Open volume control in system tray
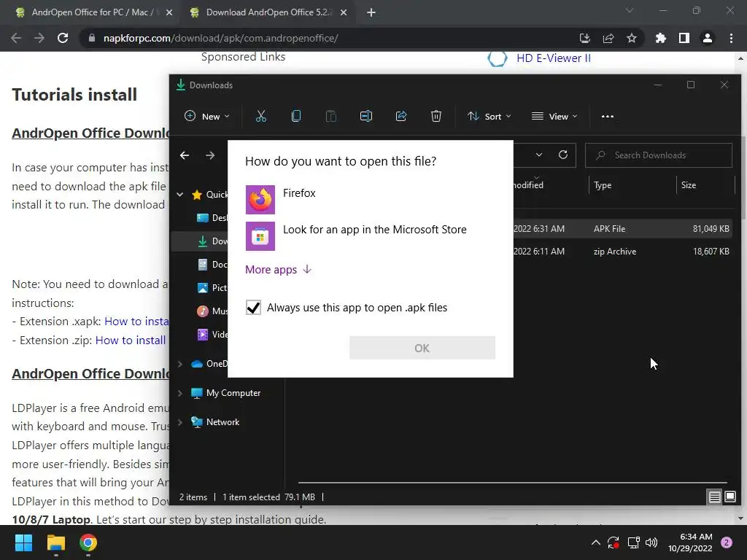The image size is (747, 560). [x=651, y=542]
